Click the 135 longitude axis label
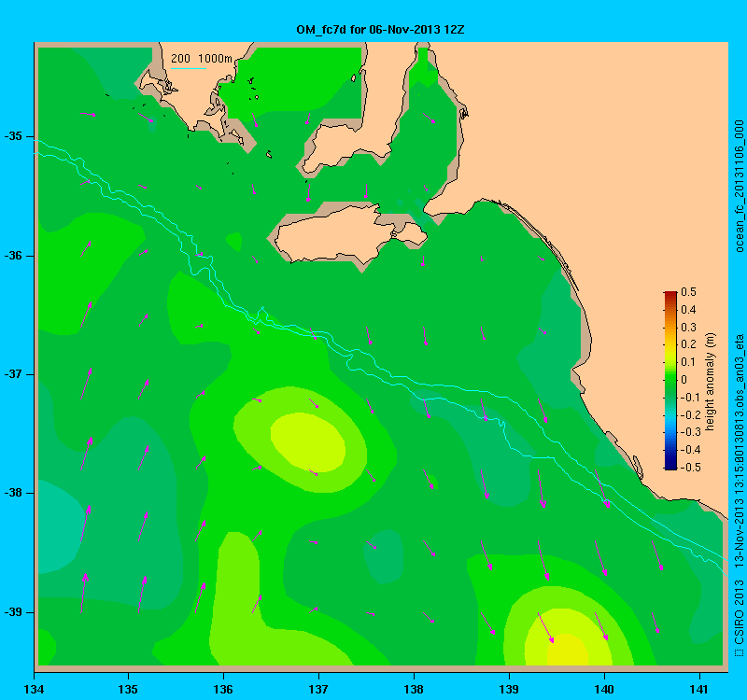 128,689
